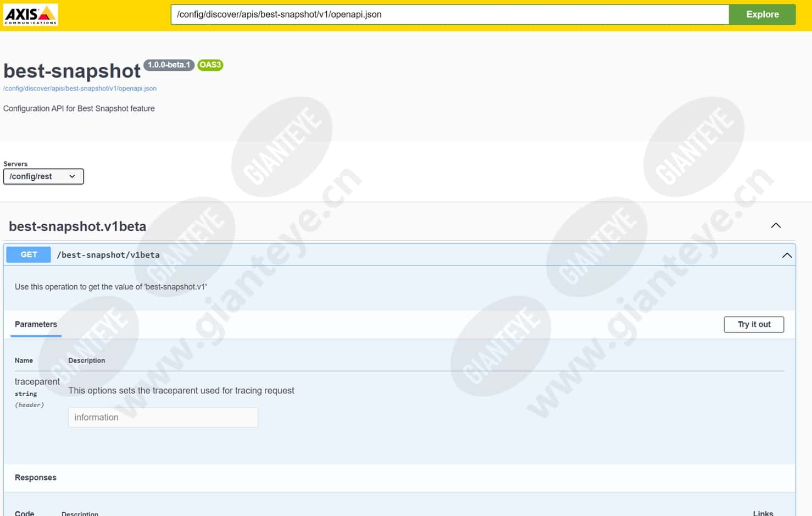Image resolution: width=812 pixels, height=516 pixels.
Task: Click the /best-snapshot/v1beta endpoint path
Action: (x=108, y=255)
